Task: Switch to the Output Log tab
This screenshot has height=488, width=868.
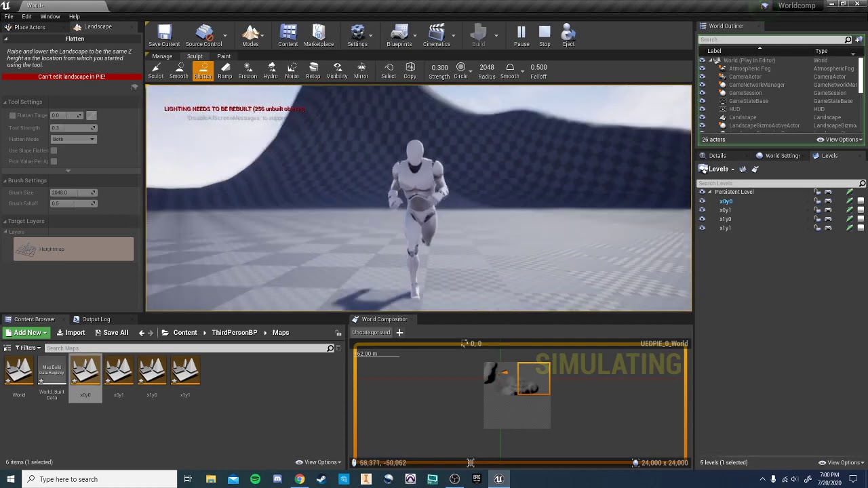Action: [x=96, y=319]
